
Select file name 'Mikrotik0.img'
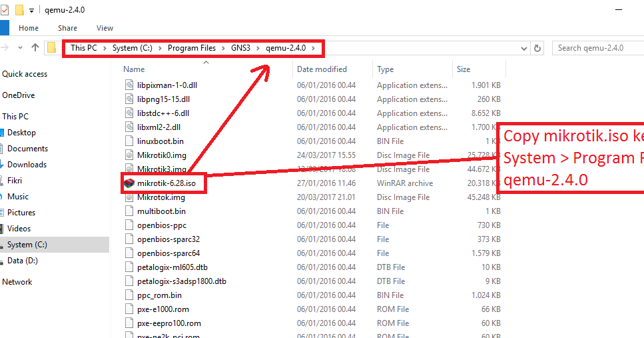(162, 155)
